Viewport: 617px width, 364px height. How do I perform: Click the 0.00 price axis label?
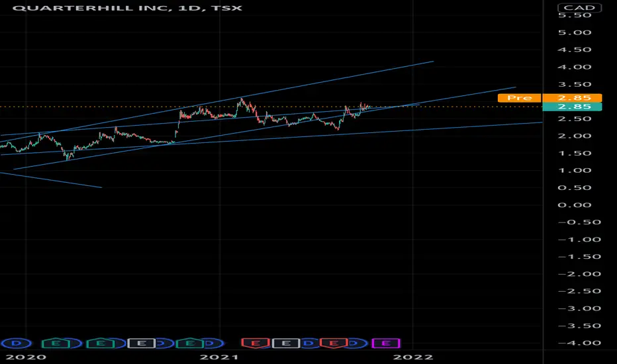[575, 205]
